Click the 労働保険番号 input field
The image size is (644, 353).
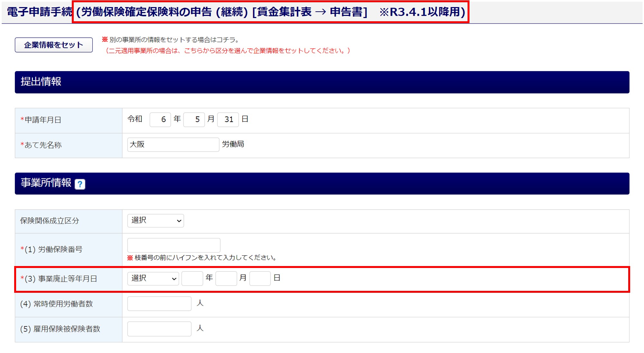pos(174,245)
